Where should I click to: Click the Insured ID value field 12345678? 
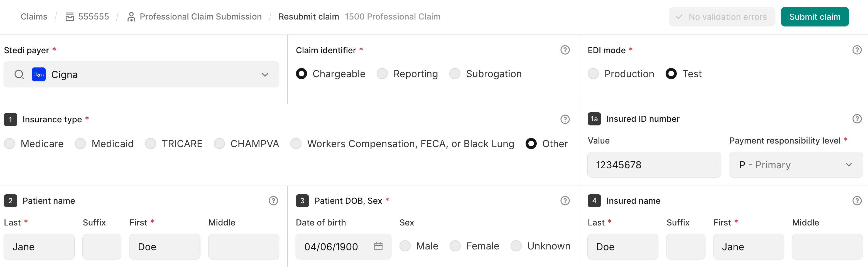(654, 165)
